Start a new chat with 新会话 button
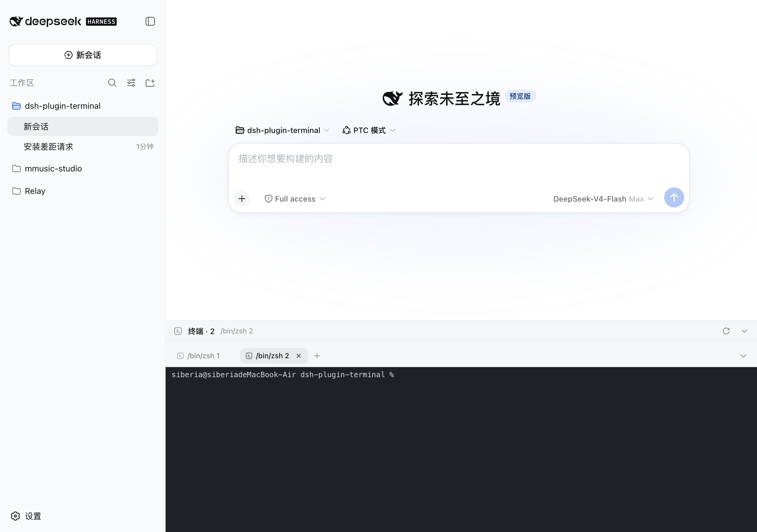This screenshot has width=757, height=532. (x=83, y=55)
